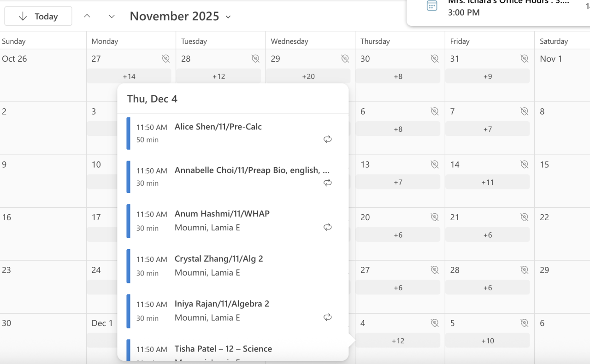Open the Crystal Zhang/11/Alg 2 event

pyautogui.click(x=218, y=259)
